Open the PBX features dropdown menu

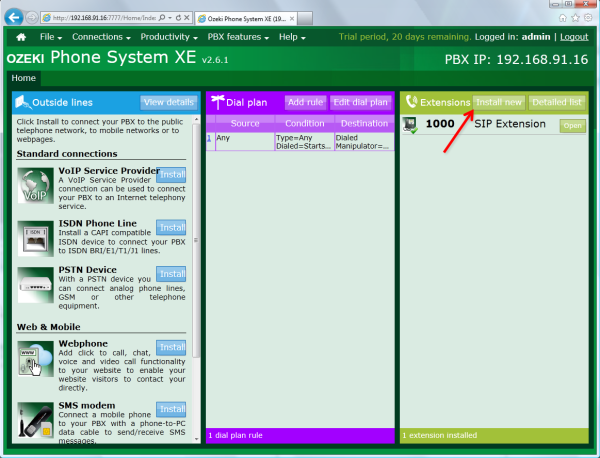(238, 37)
